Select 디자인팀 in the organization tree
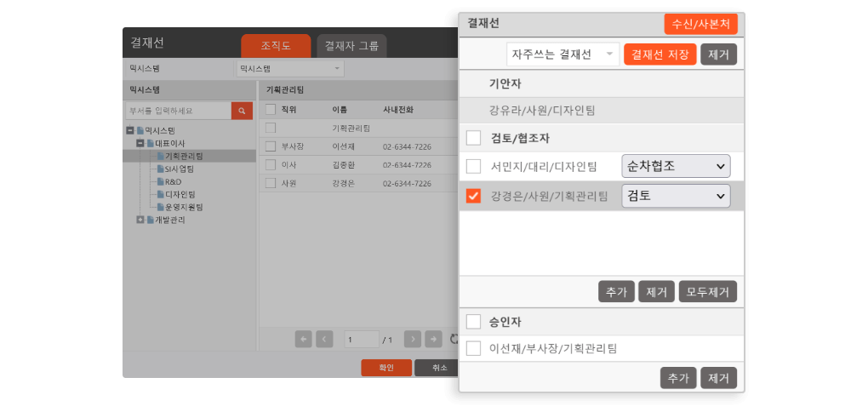Screen dimensions: 868x412 point(180,194)
